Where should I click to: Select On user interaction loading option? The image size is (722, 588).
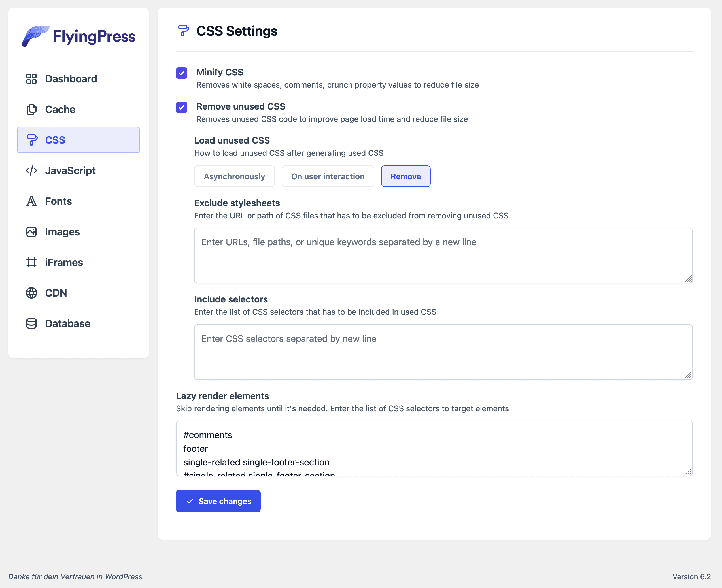tap(328, 176)
